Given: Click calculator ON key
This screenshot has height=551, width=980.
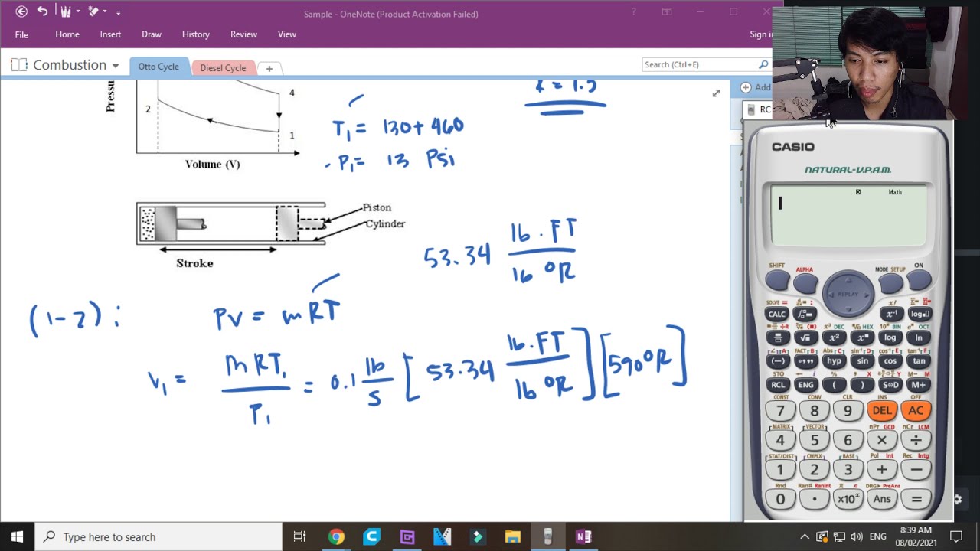Looking at the screenshot, I should tap(919, 281).
